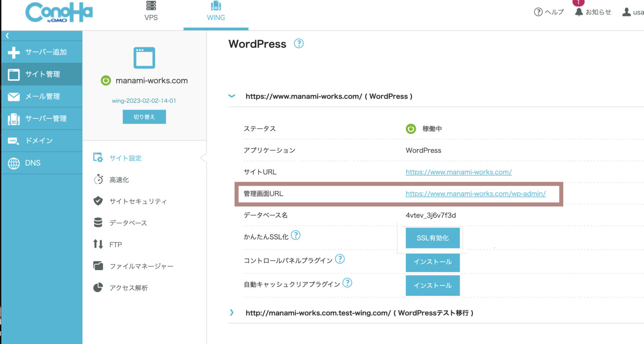The width and height of the screenshot is (644, 344).
Task: Click the help icon beside かんたんSSL化
Action: pos(296,235)
